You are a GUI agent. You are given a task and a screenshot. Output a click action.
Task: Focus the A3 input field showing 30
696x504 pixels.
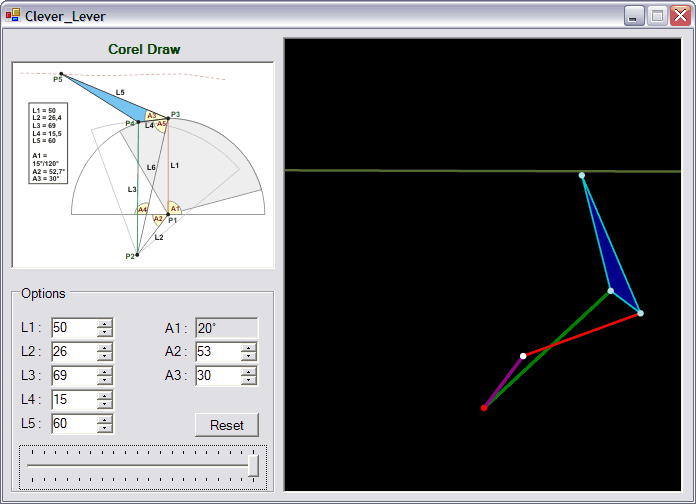pyautogui.click(x=218, y=376)
